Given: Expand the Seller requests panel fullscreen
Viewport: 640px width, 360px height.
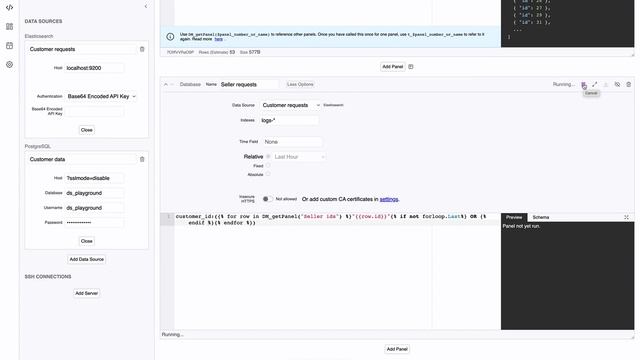Looking at the screenshot, I should (595, 84).
